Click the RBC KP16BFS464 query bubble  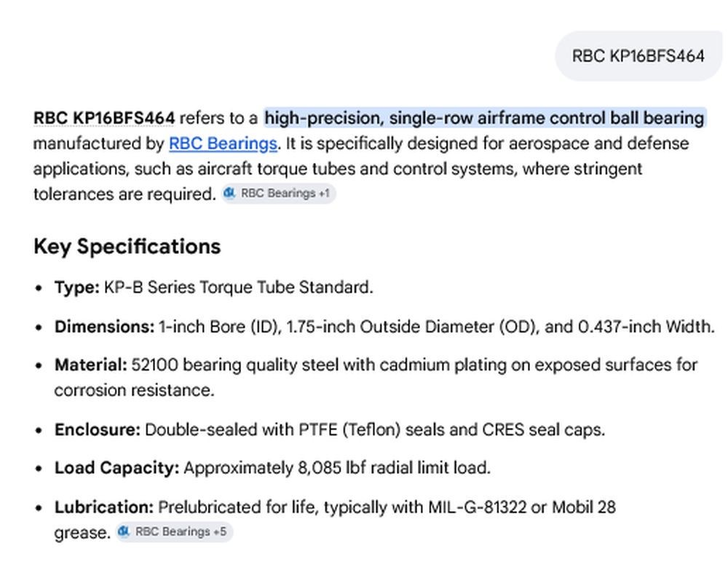(638, 56)
